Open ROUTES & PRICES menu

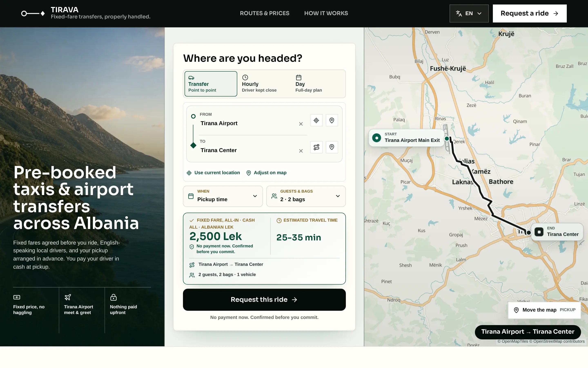[265, 13]
